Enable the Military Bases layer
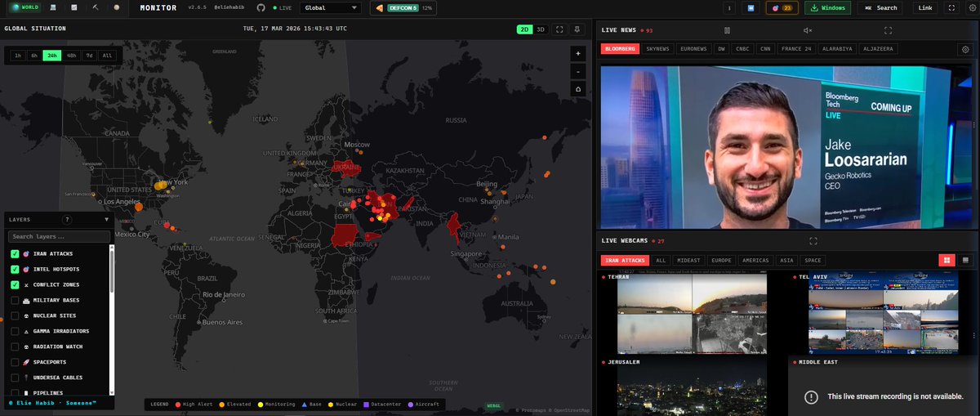Viewport: 980px width, 416px height. [15, 300]
